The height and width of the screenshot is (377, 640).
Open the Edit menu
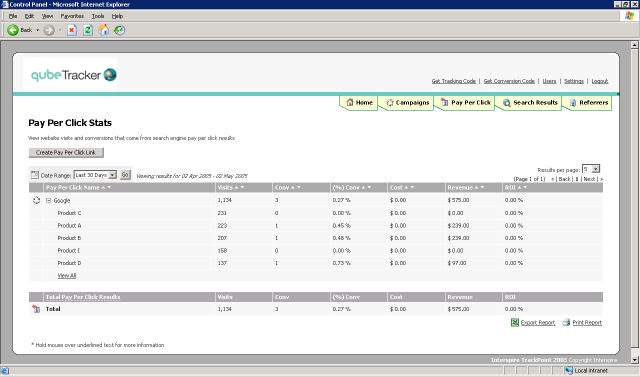(x=29, y=16)
